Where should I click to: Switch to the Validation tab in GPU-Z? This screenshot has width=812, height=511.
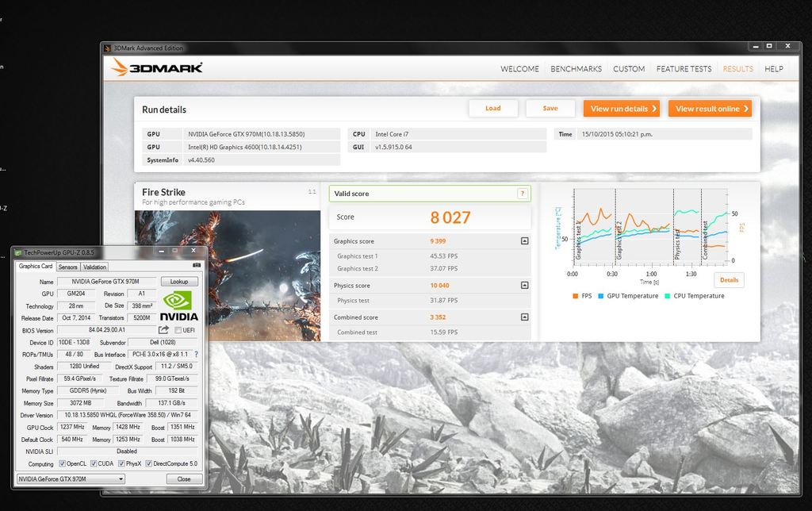click(x=95, y=267)
